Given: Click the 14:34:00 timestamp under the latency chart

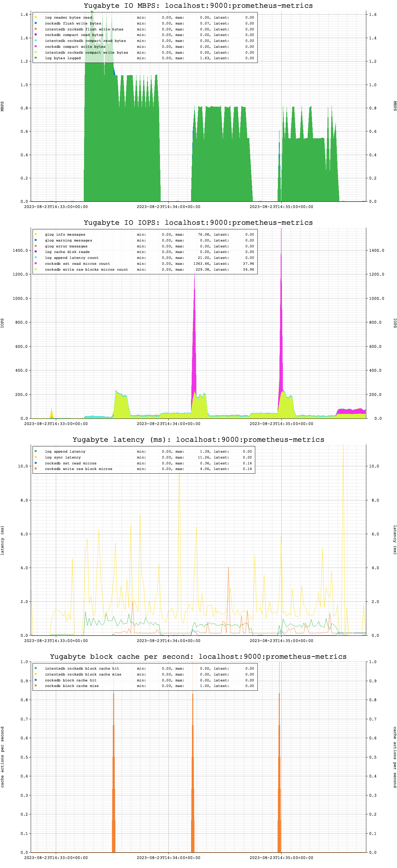Looking at the screenshot, I should pyautogui.click(x=168, y=640).
